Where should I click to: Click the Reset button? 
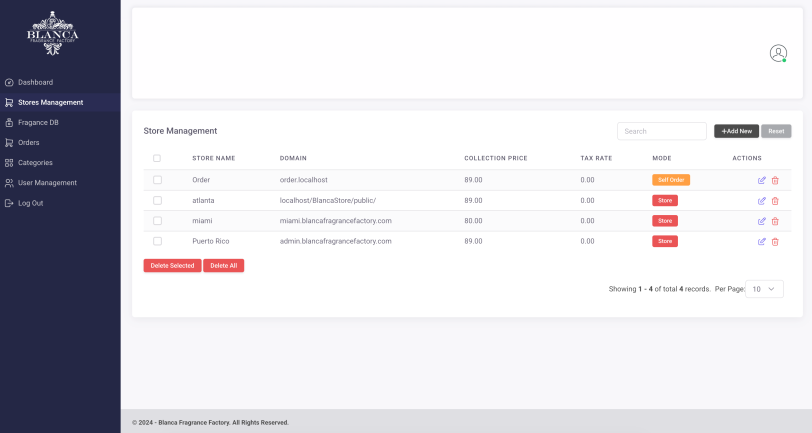(x=776, y=131)
